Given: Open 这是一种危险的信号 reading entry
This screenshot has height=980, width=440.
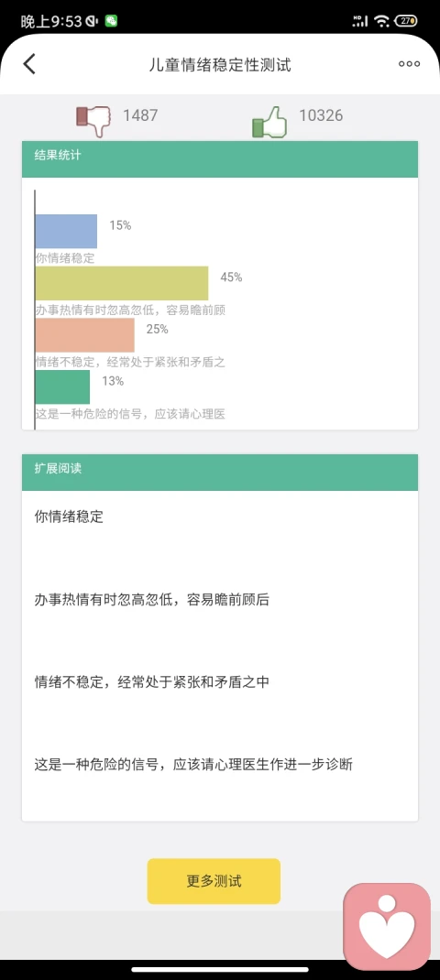Looking at the screenshot, I should click(x=193, y=765).
